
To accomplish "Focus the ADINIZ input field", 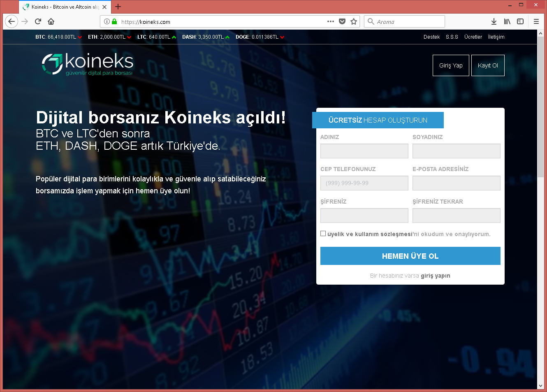I will pos(364,151).
